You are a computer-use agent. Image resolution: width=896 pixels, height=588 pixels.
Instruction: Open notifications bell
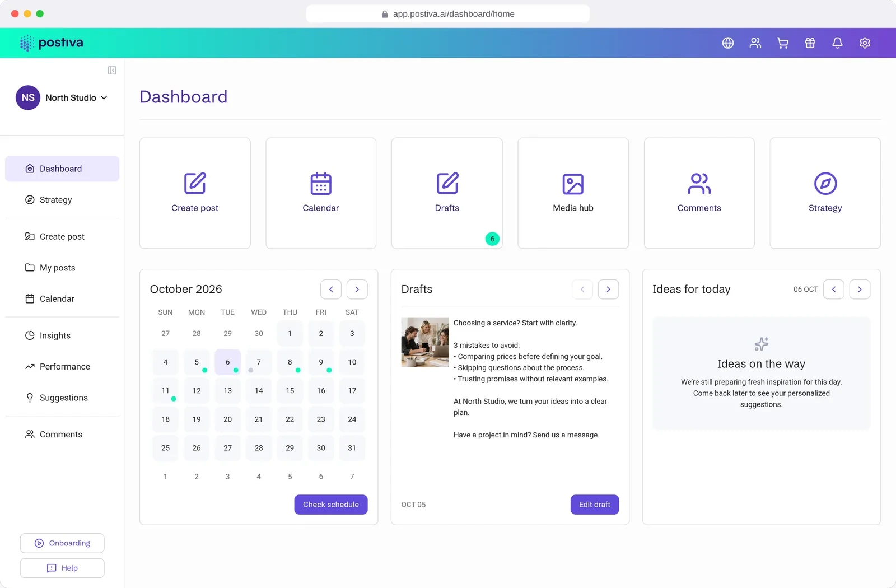tap(838, 43)
